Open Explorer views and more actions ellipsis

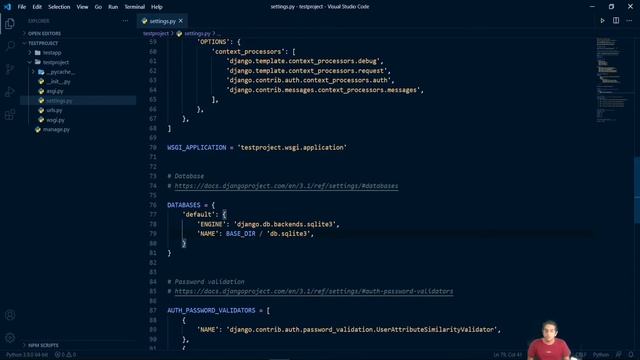(125, 21)
